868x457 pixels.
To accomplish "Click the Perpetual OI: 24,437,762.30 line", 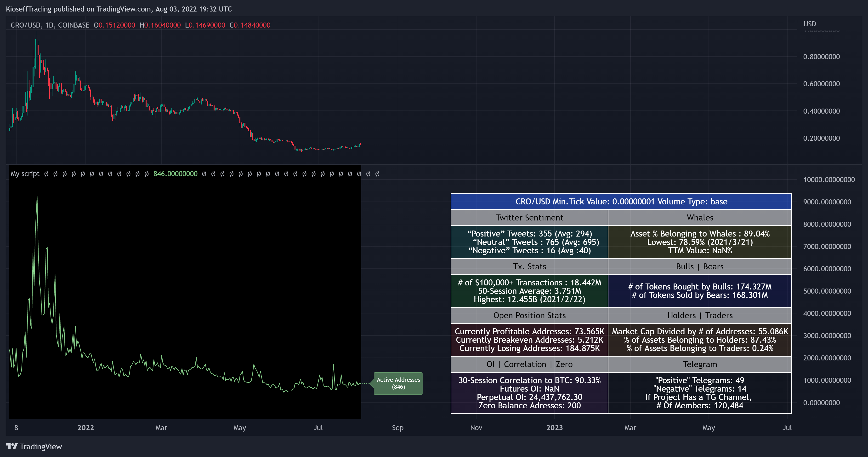I will [529, 397].
